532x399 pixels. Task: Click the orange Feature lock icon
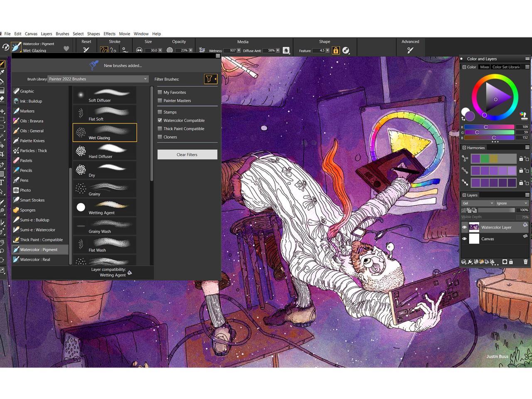point(335,50)
